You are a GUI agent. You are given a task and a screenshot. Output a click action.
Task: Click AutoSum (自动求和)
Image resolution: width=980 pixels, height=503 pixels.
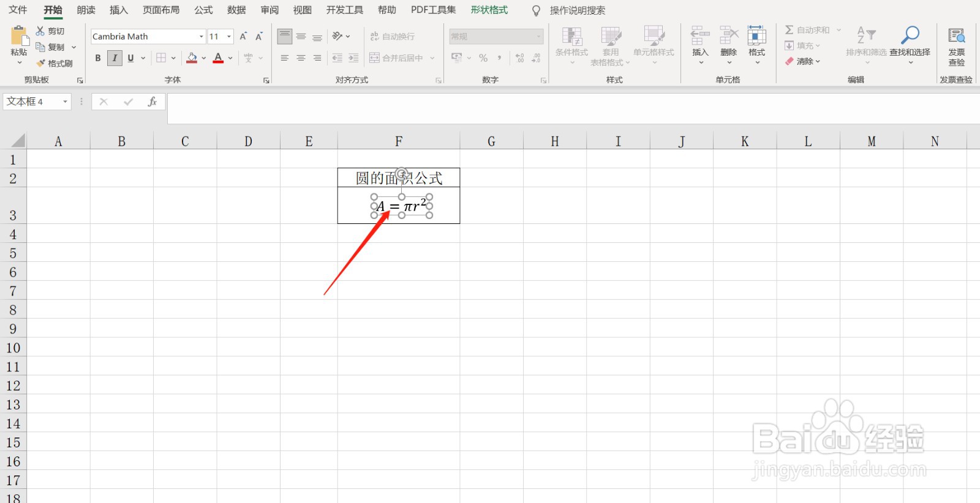coord(807,30)
